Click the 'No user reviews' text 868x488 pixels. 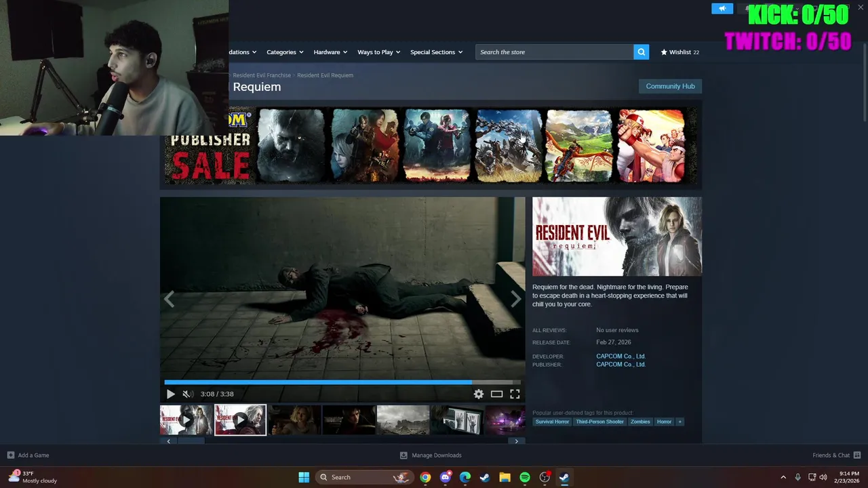tap(617, 330)
